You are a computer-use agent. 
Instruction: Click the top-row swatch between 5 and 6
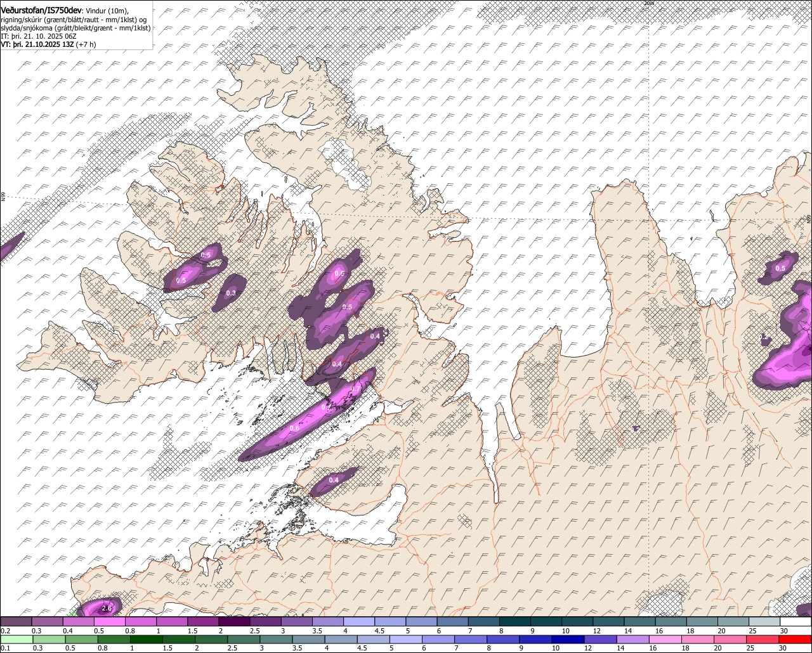tap(421, 622)
